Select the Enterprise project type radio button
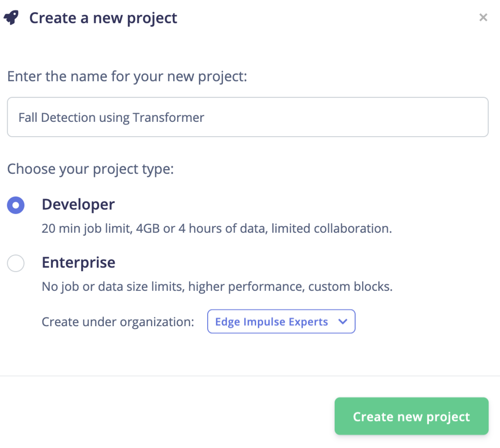Viewport: 500px width, 448px height. (16, 263)
